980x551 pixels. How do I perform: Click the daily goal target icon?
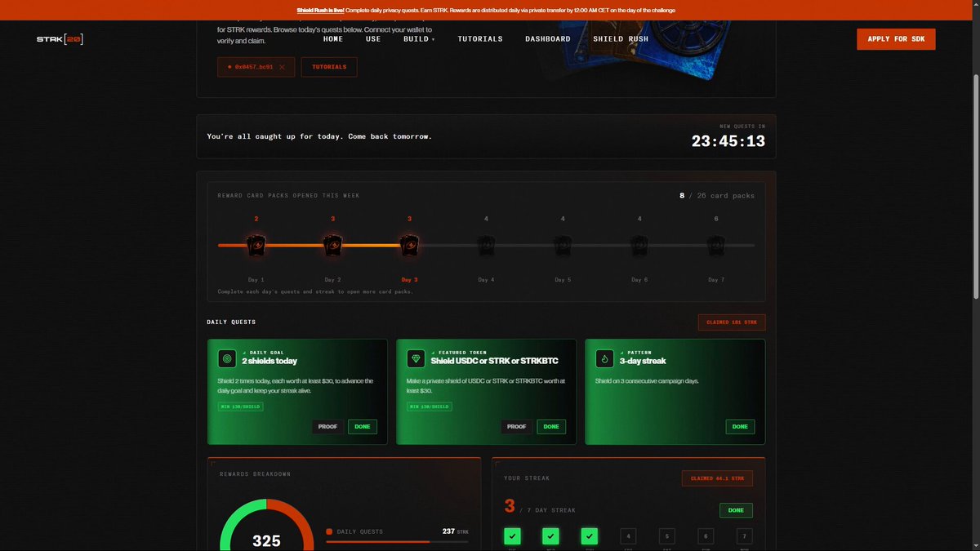pos(227,358)
